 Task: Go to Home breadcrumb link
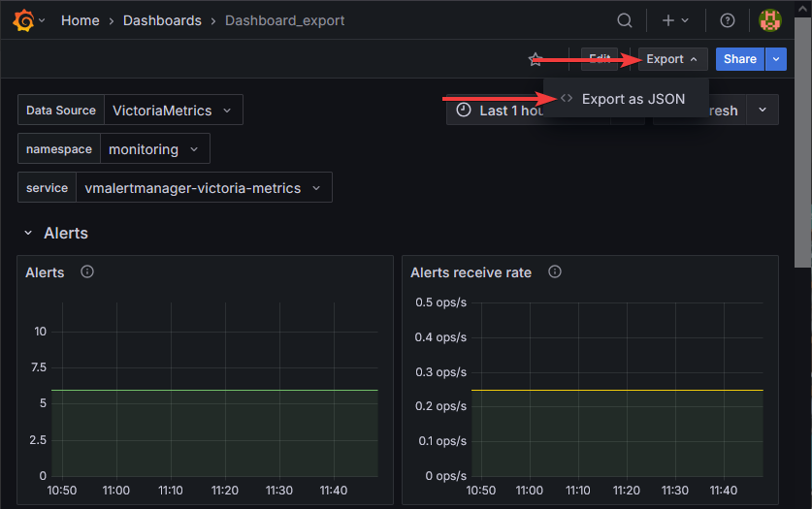click(x=80, y=20)
